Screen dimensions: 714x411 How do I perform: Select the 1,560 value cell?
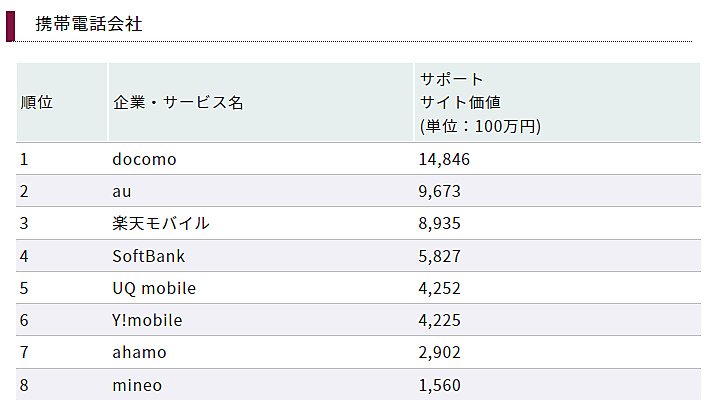(440, 385)
